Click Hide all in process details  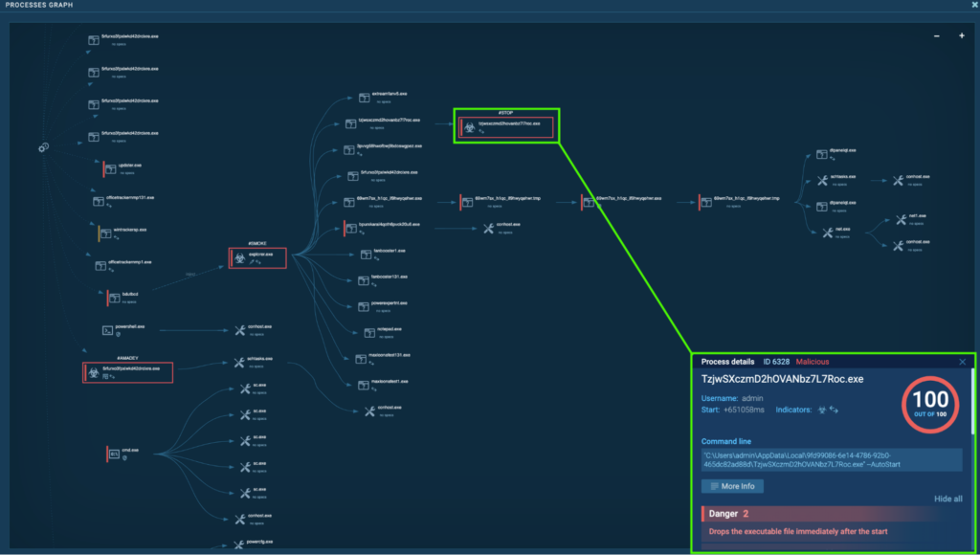click(947, 499)
